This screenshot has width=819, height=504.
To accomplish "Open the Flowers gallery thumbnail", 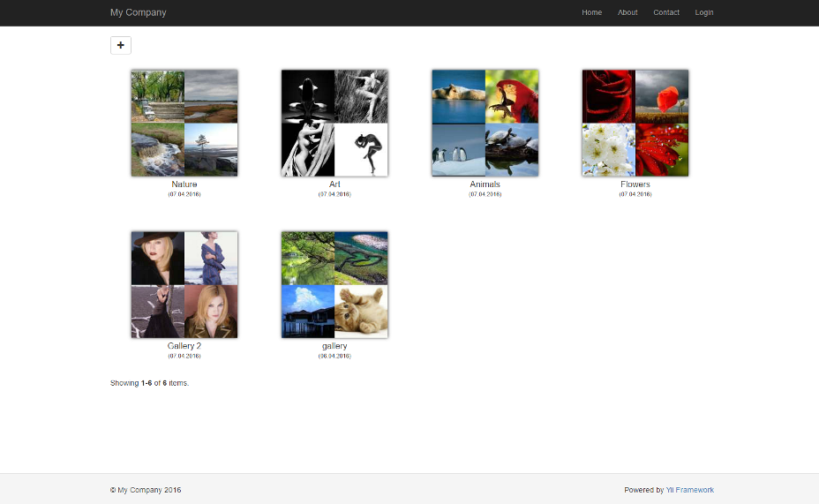I will (x=635, y=123).
